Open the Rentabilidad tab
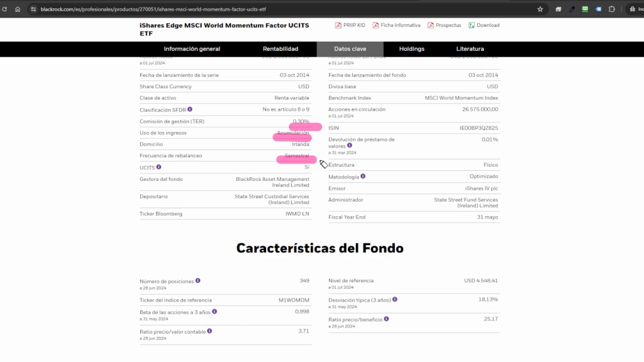 [x=280, y=49]
